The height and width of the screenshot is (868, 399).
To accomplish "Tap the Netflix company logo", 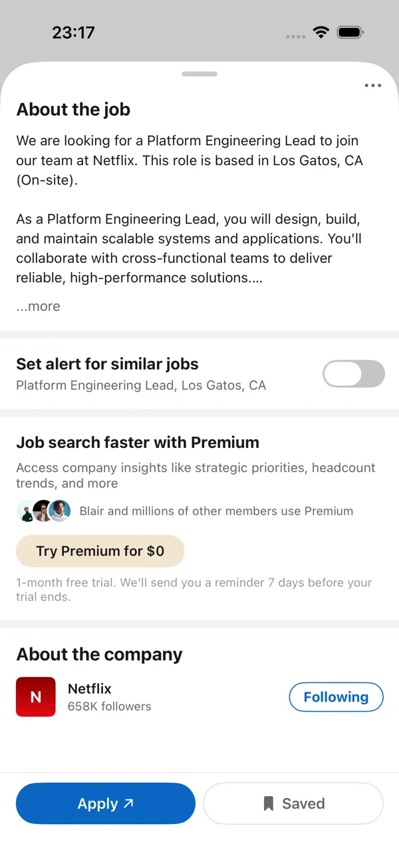I will coord(36,697).
